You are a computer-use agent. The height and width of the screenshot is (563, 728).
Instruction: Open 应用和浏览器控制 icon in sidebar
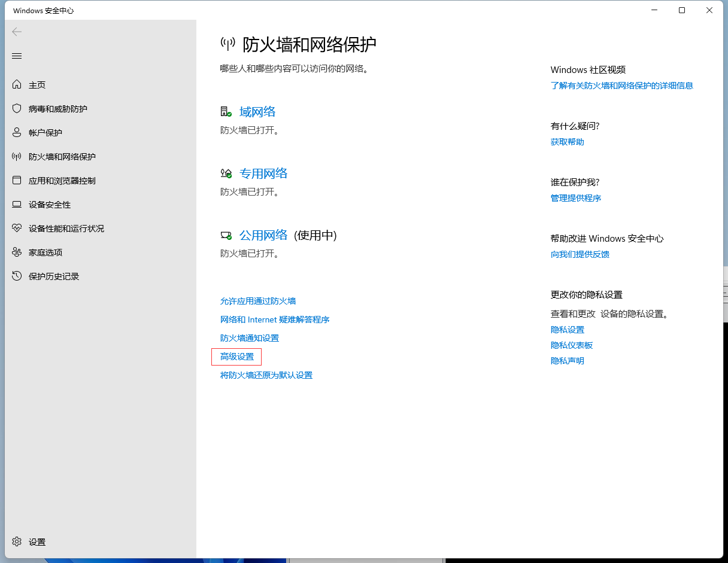point(17,181)
